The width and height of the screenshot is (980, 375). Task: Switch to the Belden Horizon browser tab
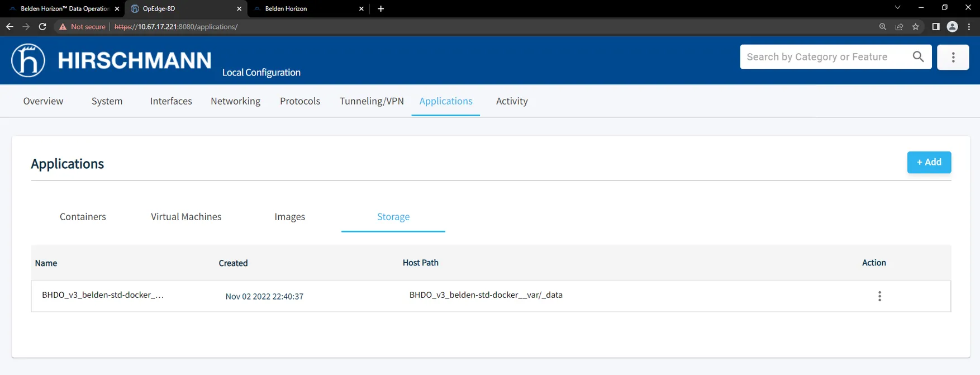(307, 9)
